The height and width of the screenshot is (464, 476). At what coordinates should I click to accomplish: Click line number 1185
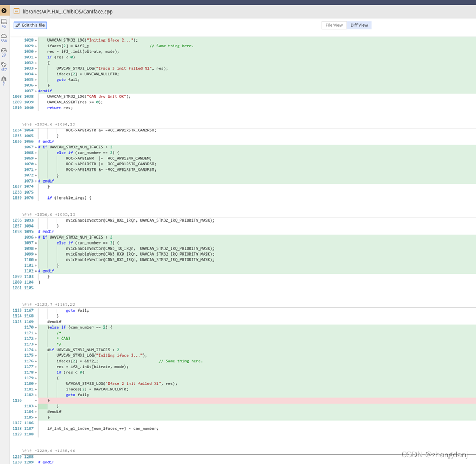29,417
